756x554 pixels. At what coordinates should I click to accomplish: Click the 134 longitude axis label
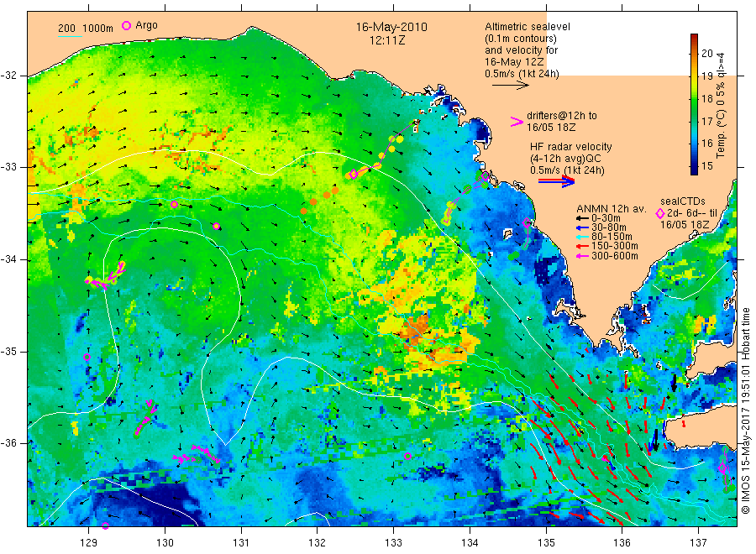(x=470, y=543)
